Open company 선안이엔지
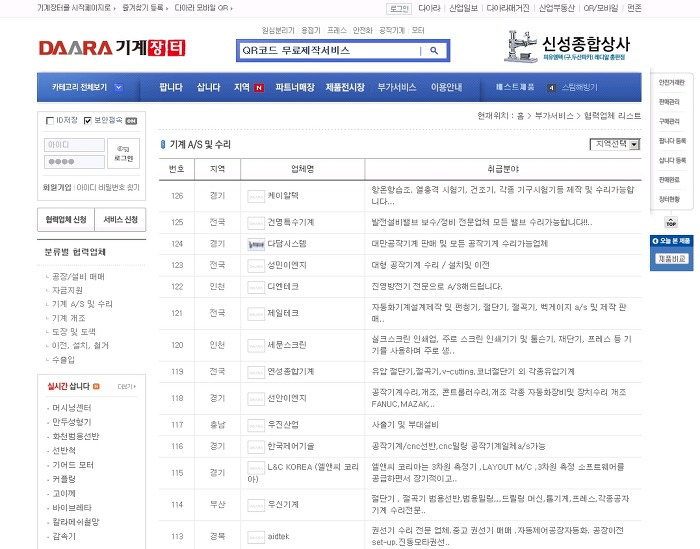Screen dimensions: 700x549 tap(287, 398)
